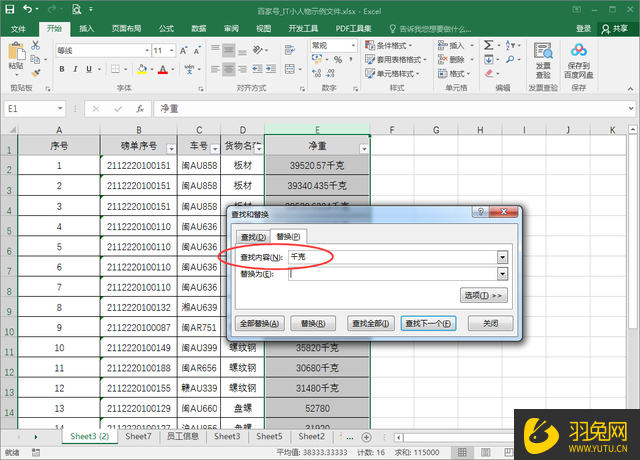Click the 查找内容 input field containing 千克
The image size is (640, 460).
(x=393, y=257)
